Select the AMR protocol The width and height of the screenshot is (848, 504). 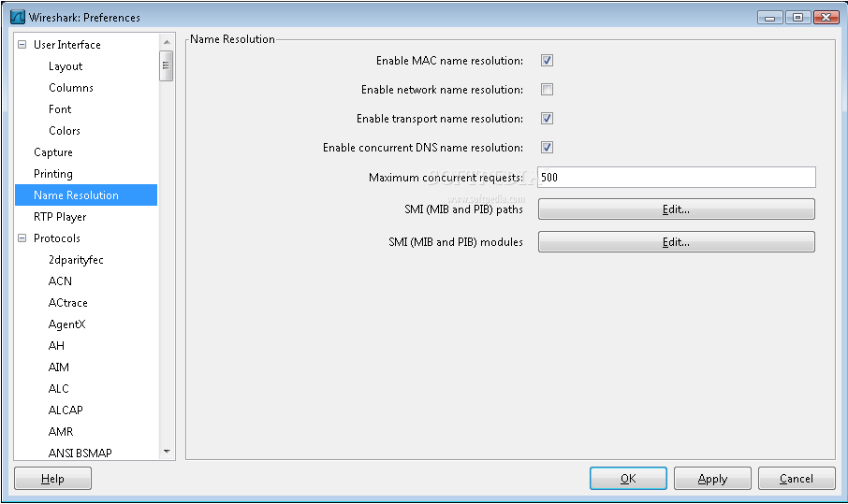click(61, 432)
